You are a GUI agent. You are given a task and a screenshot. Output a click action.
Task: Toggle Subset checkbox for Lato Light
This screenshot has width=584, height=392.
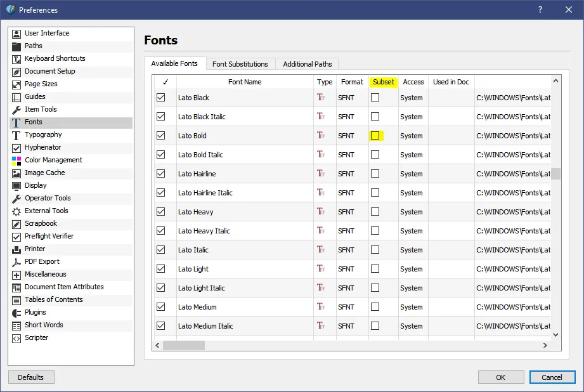(x=375, y=269)
